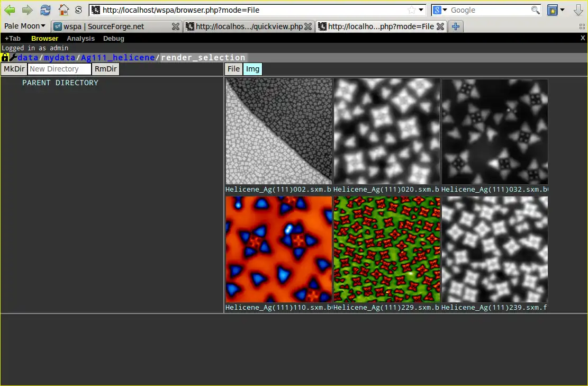The image size is (588, 386).
Task: Click the browser back arrow
Action: coord(10,10)
